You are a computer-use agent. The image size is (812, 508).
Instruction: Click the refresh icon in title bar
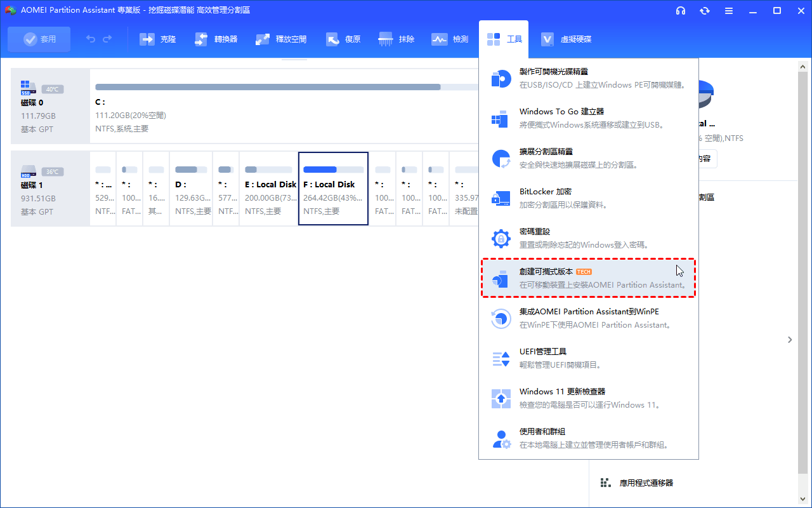click(705, 11)
